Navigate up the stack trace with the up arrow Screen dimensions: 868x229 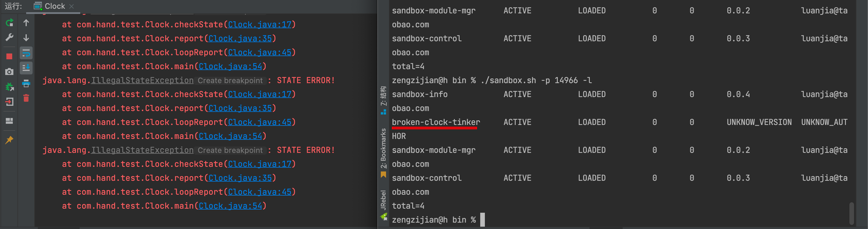[x=26, y=23]
